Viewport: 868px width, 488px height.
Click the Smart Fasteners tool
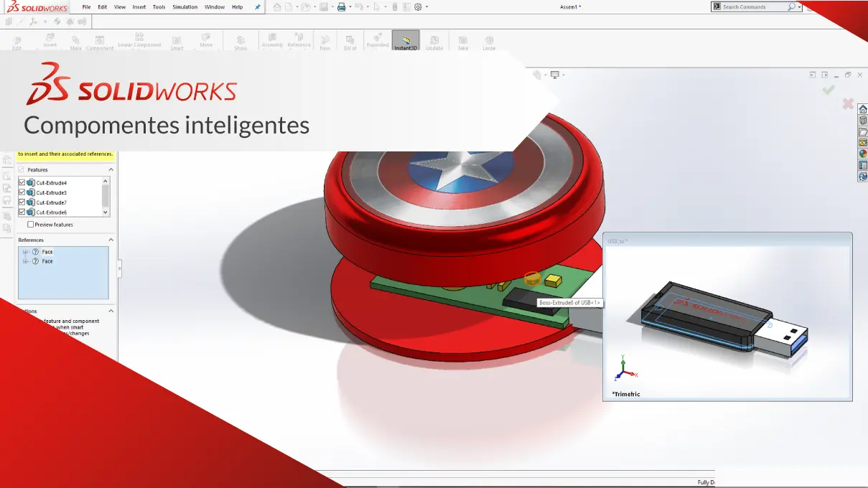(x=177, y=42)
